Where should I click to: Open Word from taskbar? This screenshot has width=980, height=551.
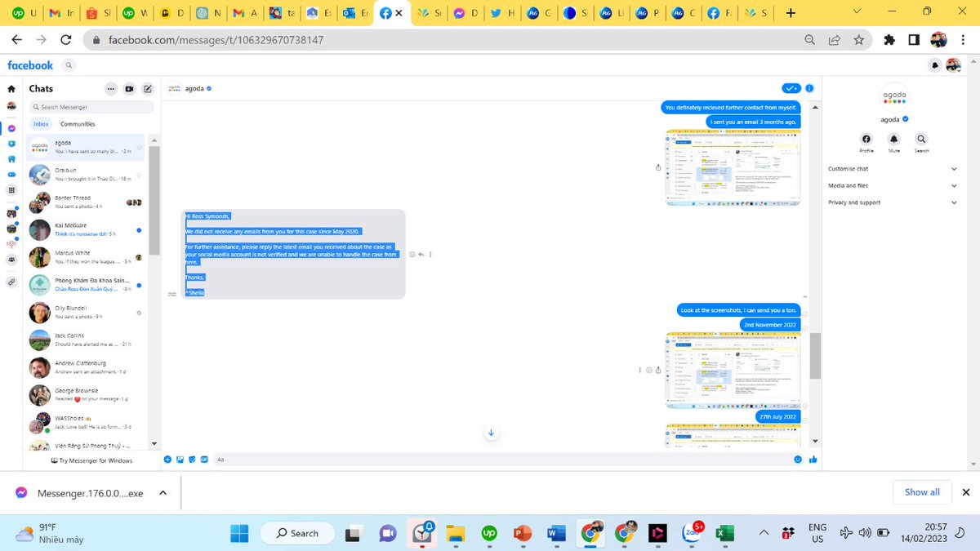click(555, 533)
